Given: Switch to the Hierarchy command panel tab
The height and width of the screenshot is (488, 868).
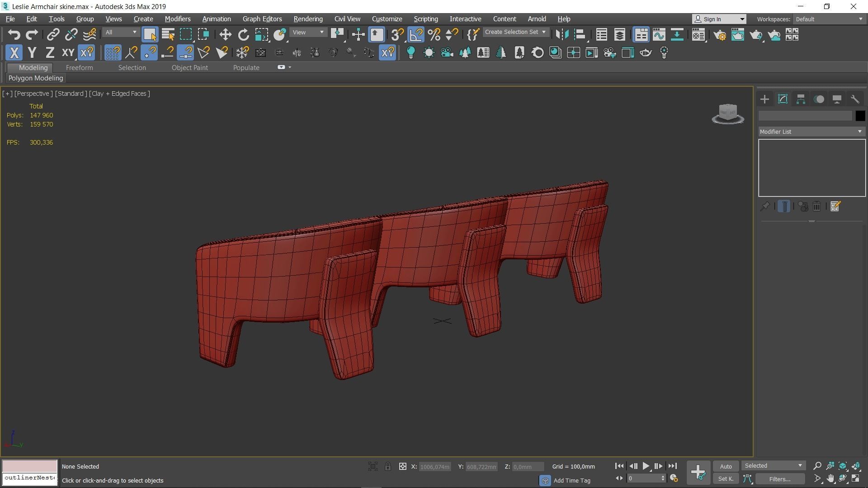Looking at the screenshot, I should pos(801,99).
